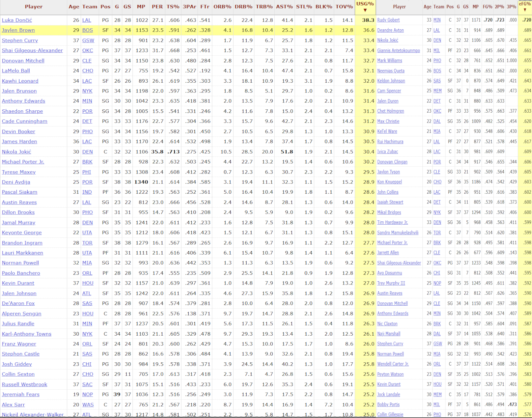Sort by the PER column header
The width and height of the screenshot is (532, 418).
[x=157, y=7]
